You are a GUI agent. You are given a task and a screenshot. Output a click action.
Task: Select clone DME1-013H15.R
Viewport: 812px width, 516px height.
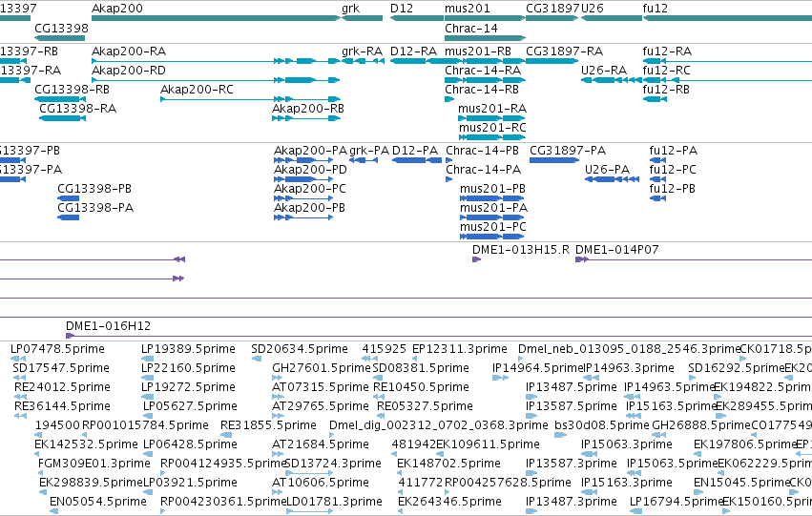(x=476, y=259)
